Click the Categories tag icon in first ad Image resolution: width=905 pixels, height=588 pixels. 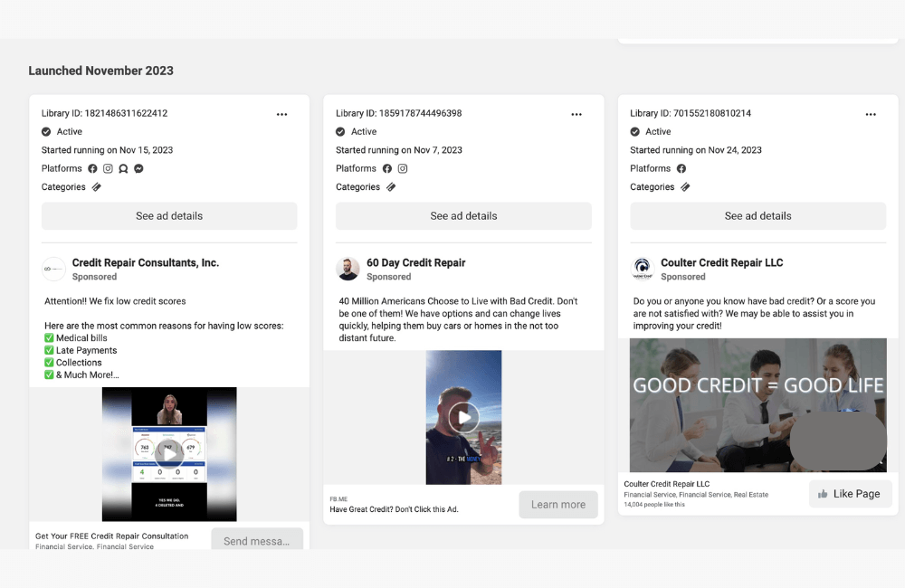[x=97, y=187]
